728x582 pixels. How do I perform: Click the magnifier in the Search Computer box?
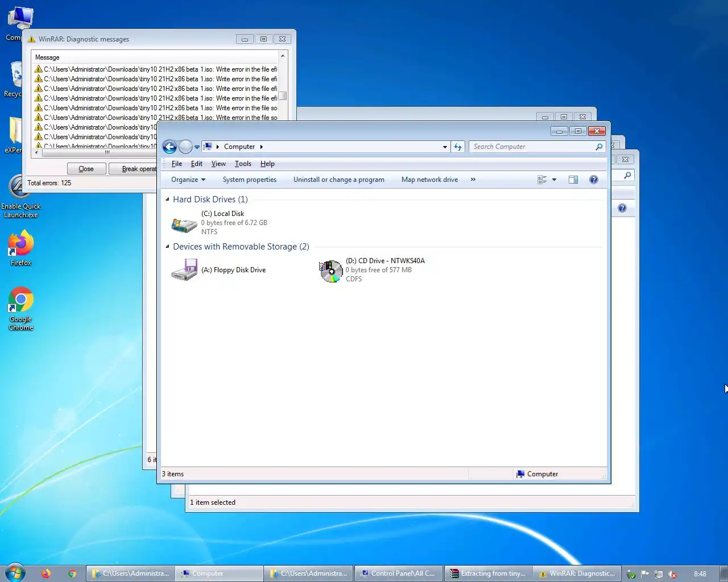599,147
